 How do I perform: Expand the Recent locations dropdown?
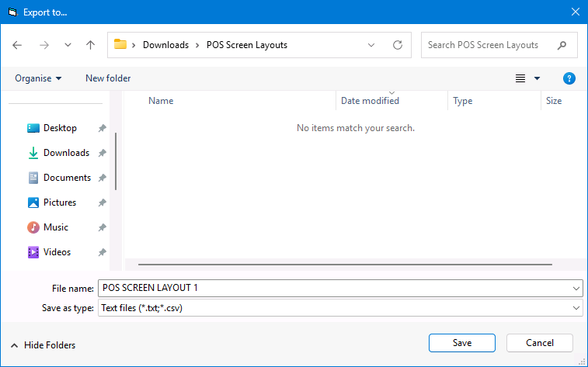68,45
